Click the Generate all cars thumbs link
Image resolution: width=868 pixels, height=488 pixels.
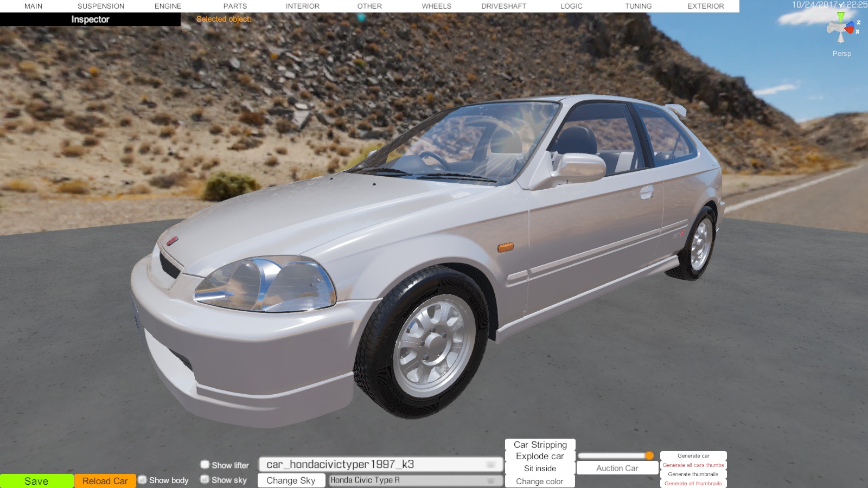[x=693, y=465]
